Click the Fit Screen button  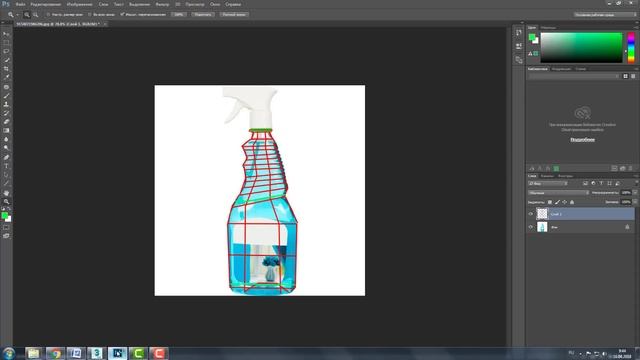[x=203, y=14]
